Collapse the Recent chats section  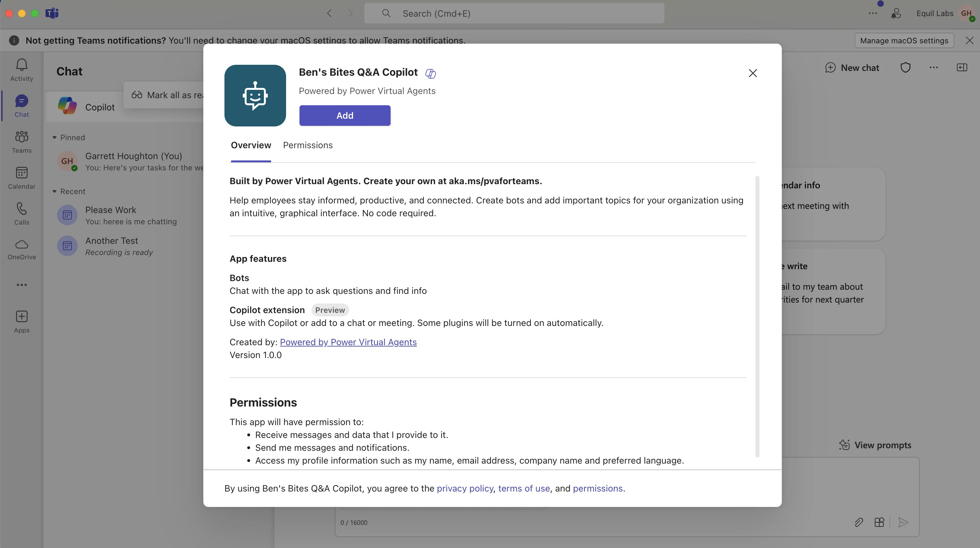tap(55, 192)
